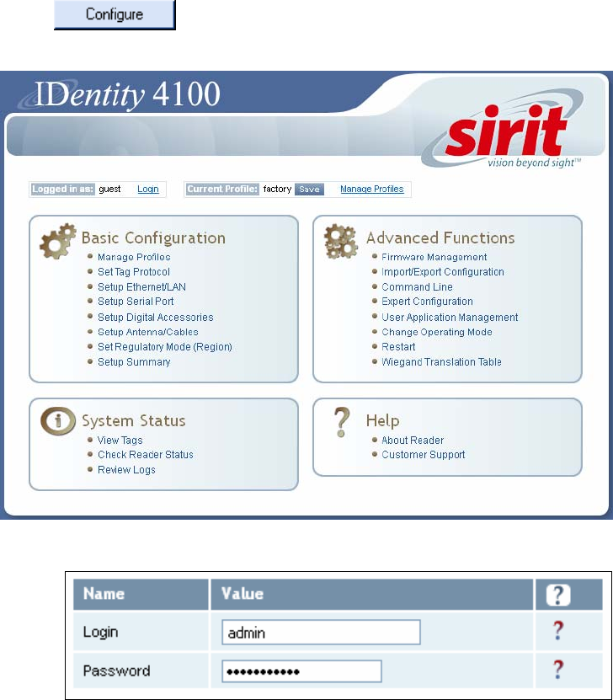Focus the Password input field
Screen dimensions: 613x700
pyautogui.click(x=301, y=671)
